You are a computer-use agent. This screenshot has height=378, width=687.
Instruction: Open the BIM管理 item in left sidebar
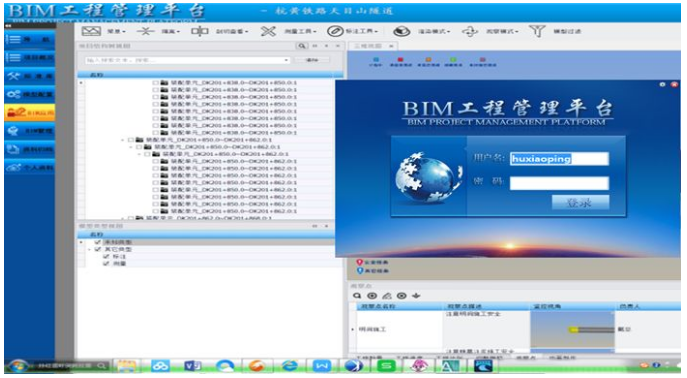pyautogui.click(x=30, y=131)
